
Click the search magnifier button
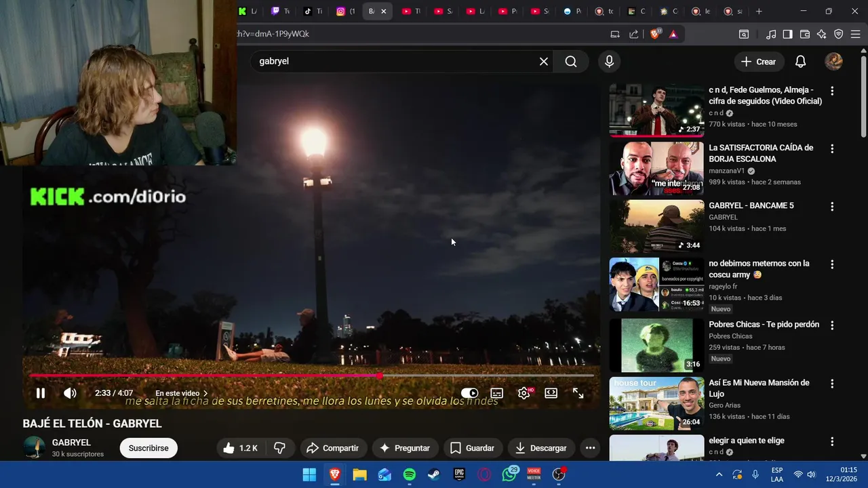pyautogui.click(x=571, y=62)
